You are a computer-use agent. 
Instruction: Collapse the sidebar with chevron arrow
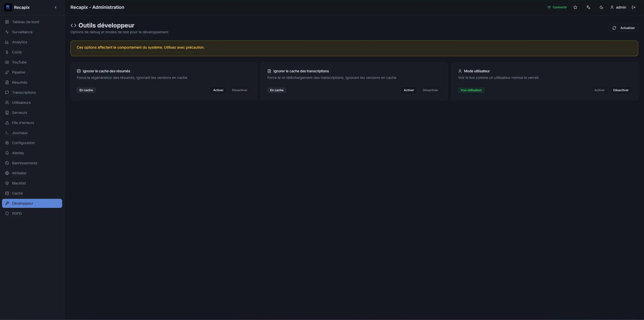pos(56,7)
